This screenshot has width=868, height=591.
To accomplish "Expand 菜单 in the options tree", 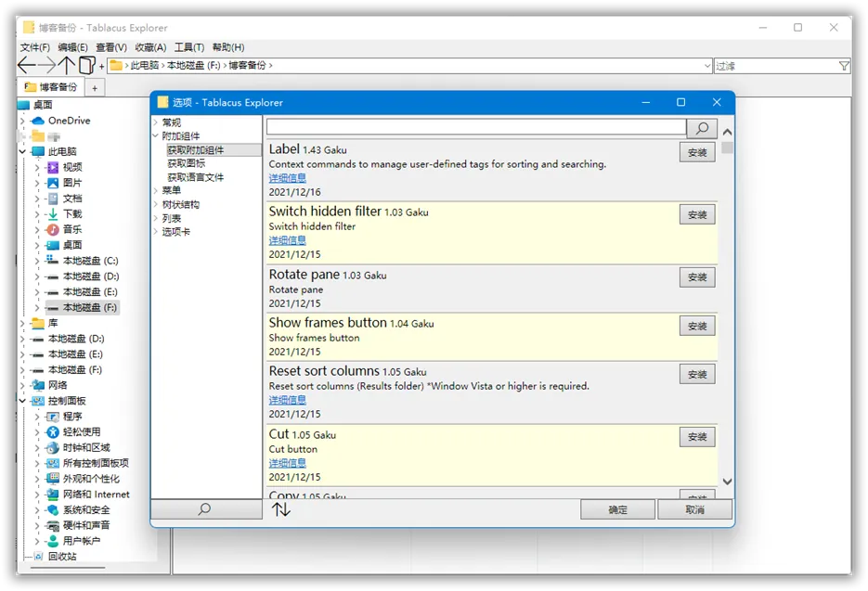I will (x=156, y=190).
